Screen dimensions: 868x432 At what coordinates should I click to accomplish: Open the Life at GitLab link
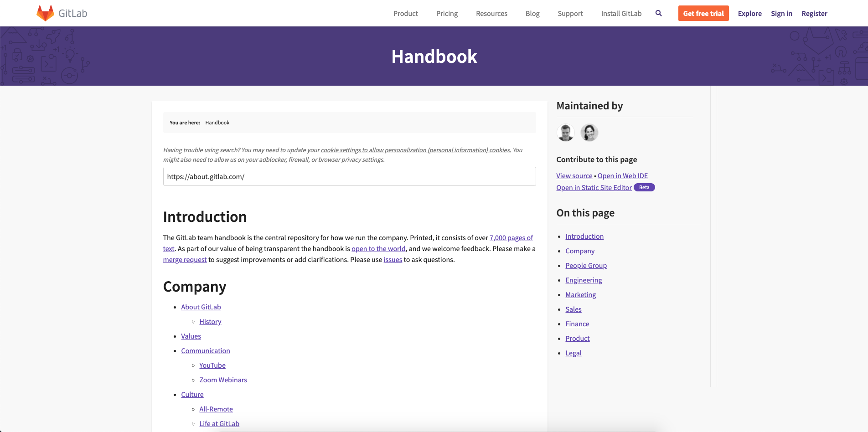pos(219,424)
